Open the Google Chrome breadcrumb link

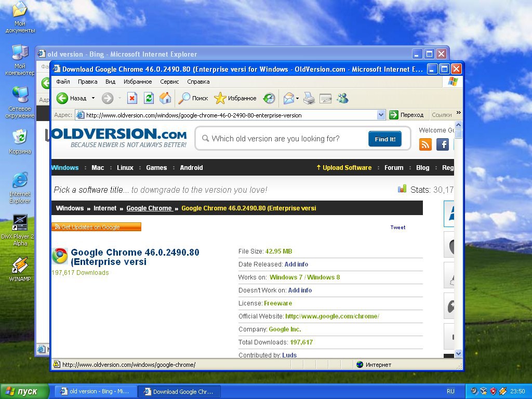click(150, 208)
